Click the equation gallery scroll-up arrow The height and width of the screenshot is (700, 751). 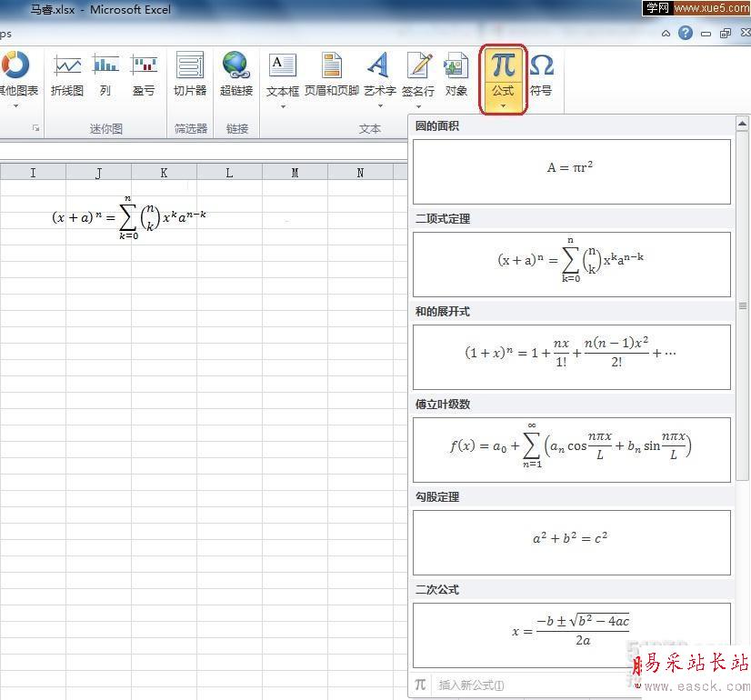(742, 124)
